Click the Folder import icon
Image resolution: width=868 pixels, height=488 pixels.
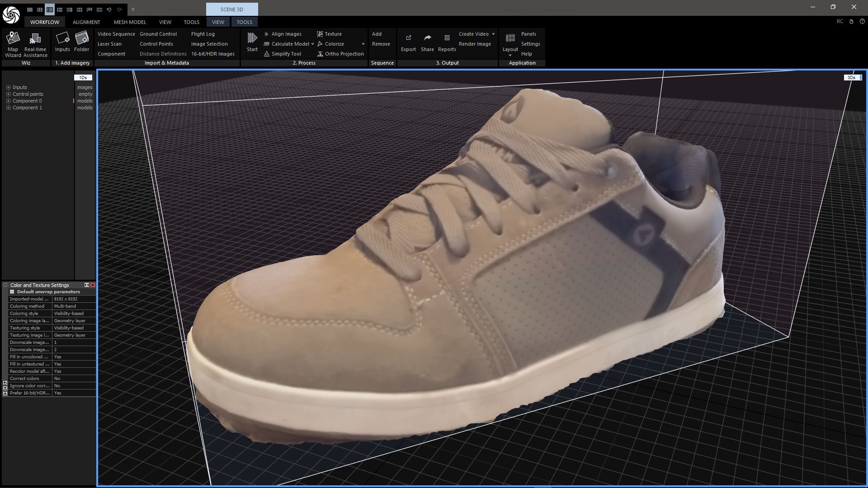[82, 38]
